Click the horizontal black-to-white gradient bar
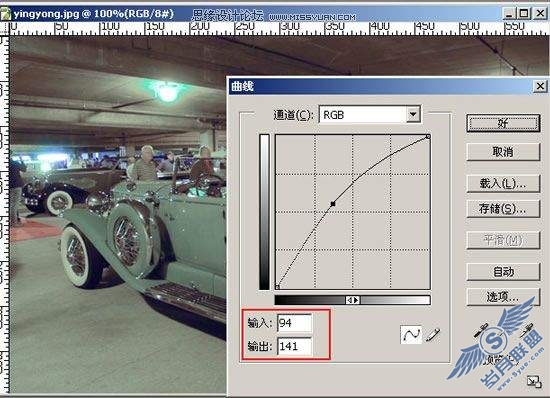The image size is (550, 398). [x=353, y=300]
